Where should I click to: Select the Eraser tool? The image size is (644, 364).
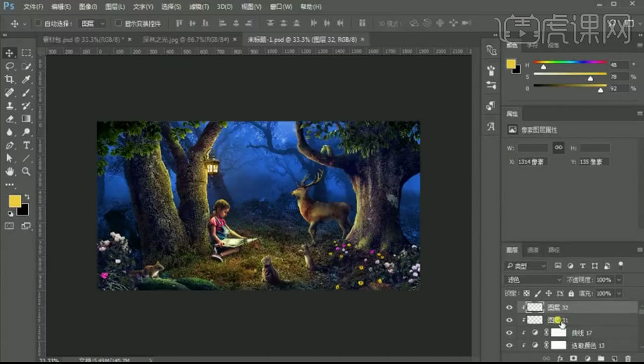[9, 119]
